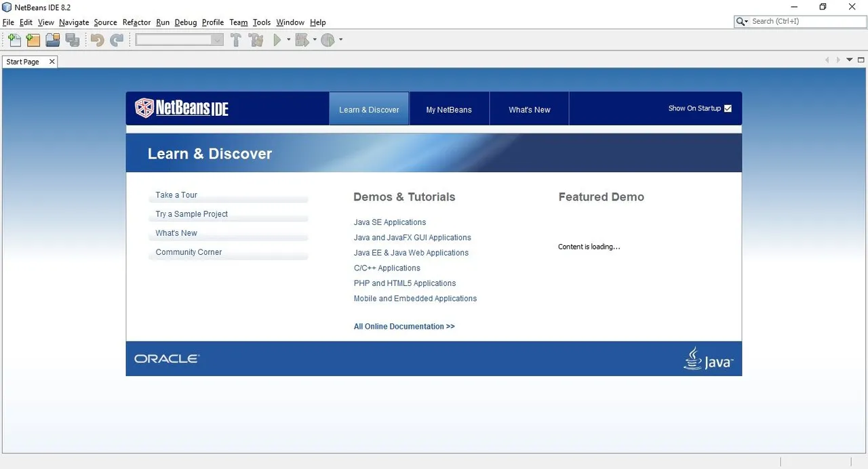
Task: Open Mobile and Embedded Applications link
Action: 415,299
